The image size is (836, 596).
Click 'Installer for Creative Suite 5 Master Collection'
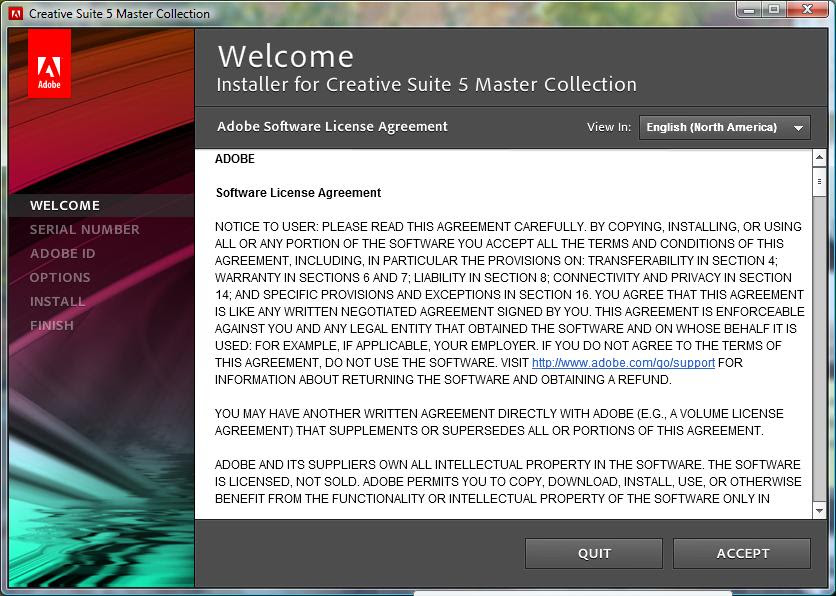point(427,85)
